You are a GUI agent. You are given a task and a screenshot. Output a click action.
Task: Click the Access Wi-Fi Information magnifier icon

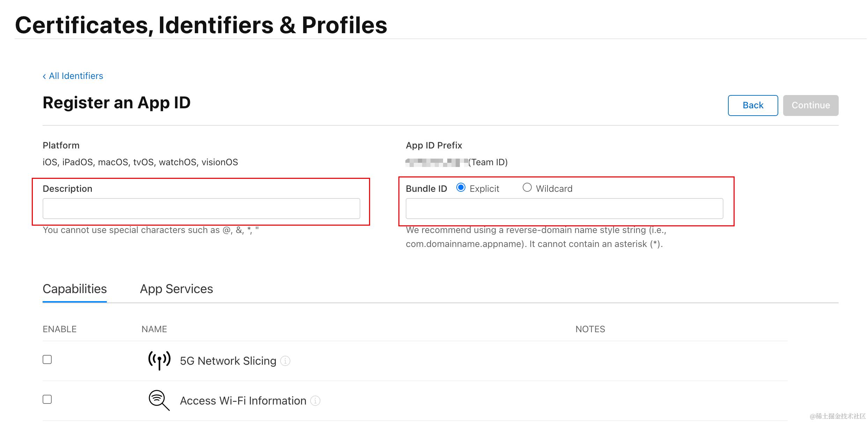coord(159,400)
